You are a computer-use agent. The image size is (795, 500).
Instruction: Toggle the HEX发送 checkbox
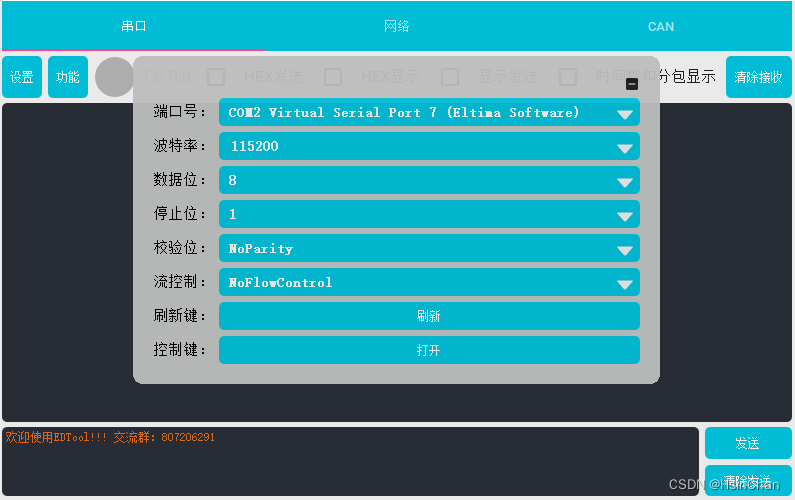(216, 77)
